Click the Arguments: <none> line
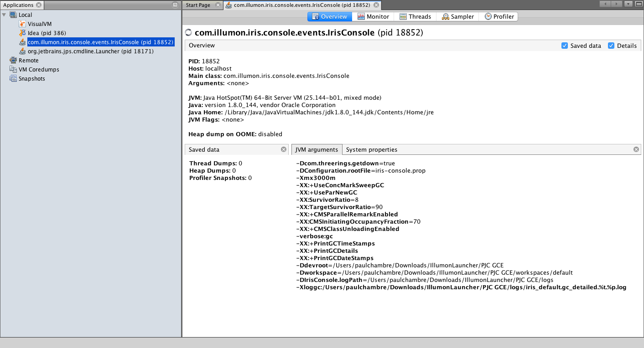Screen dimensions: 644x348 219,83
